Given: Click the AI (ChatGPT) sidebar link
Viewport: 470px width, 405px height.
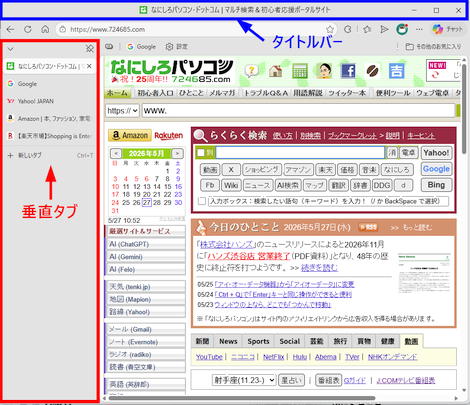Looking at the screenshot, I should (x=145, y=244).
